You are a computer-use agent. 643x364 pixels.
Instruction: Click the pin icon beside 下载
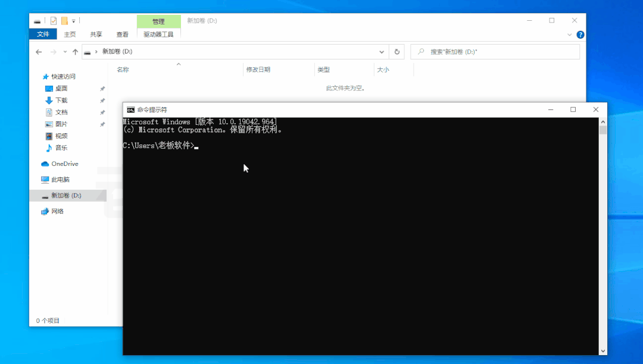point(102,101)
